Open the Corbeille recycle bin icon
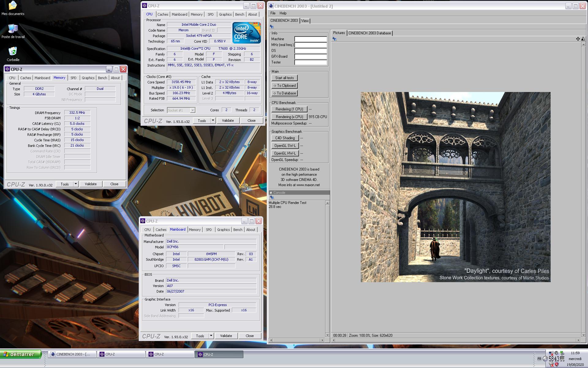Screen dimensions: 588x368 [x=13, y=54]
